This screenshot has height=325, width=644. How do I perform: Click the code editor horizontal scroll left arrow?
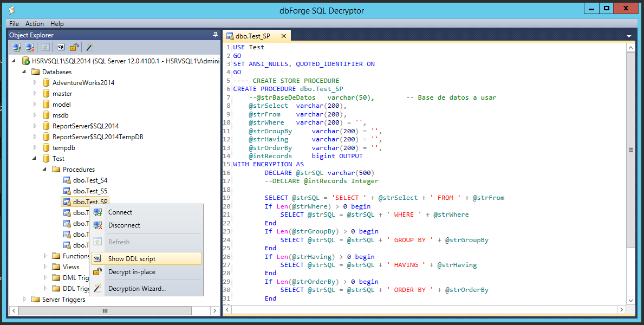pyautogui.click(x=229, y=310)
